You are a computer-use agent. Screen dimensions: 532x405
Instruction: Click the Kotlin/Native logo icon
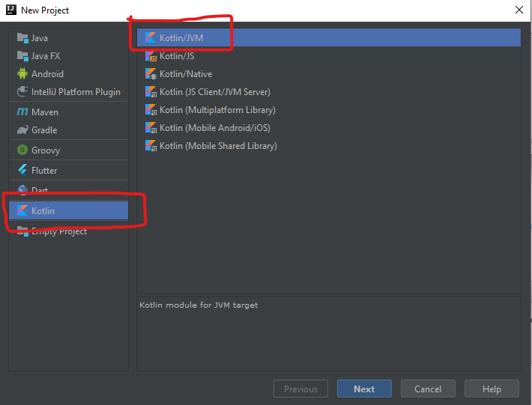click(151, 74)
